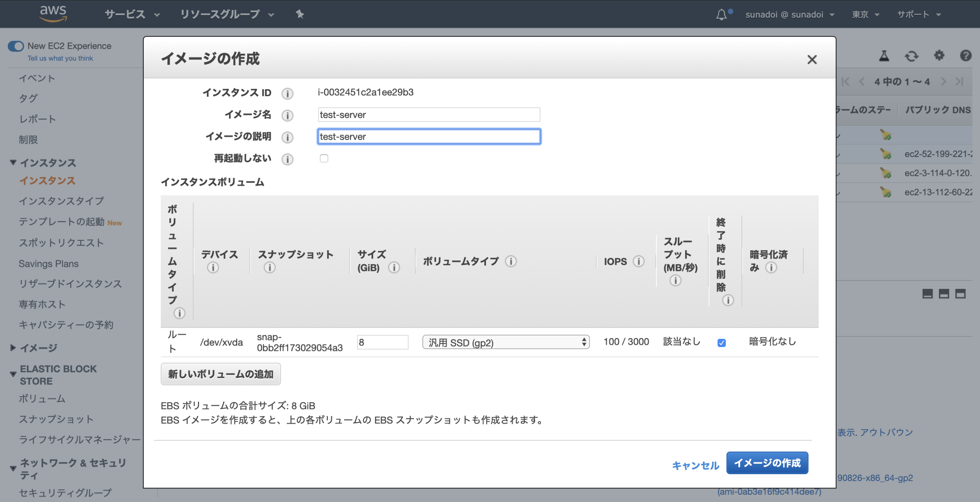Open help using the question mark icon
Image resolution: width=980 pixels, height=502 pixels.
point(966,56)
